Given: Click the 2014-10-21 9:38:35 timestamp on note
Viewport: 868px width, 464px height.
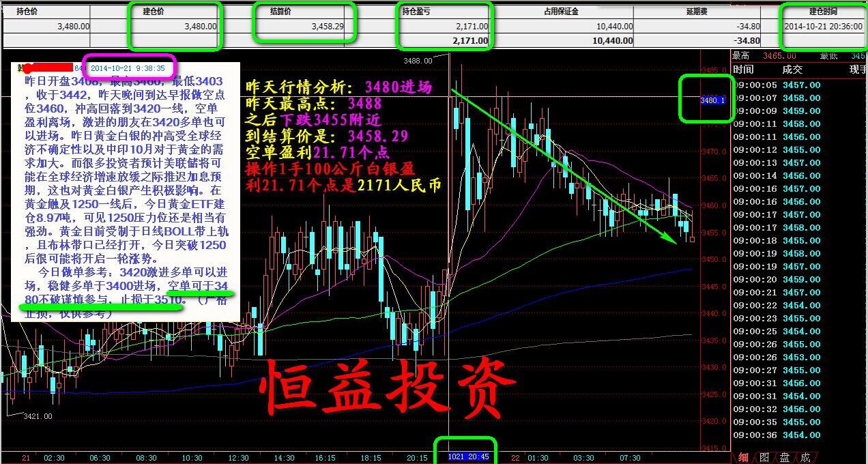Looking at the screenshot, I should (127, 68).
